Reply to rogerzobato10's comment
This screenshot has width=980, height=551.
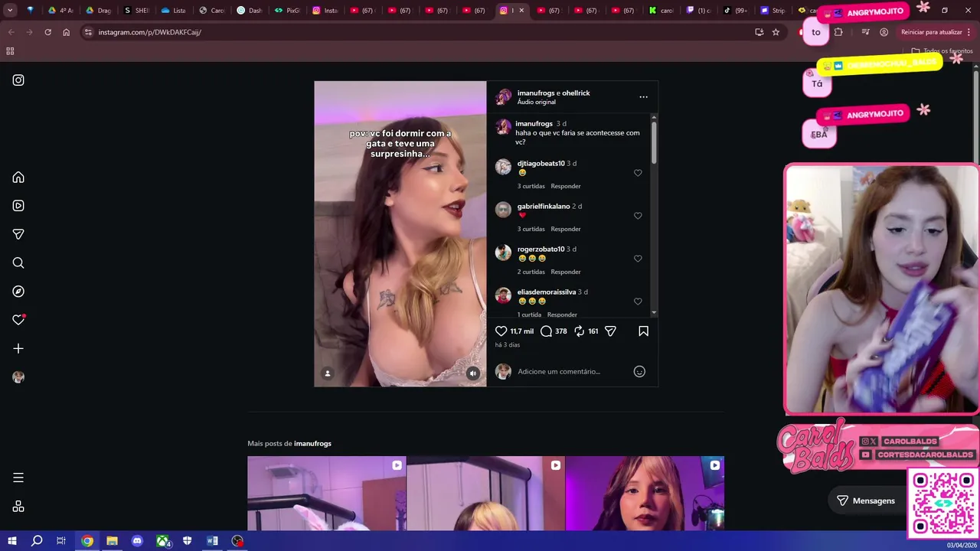(x=566, y=272)
